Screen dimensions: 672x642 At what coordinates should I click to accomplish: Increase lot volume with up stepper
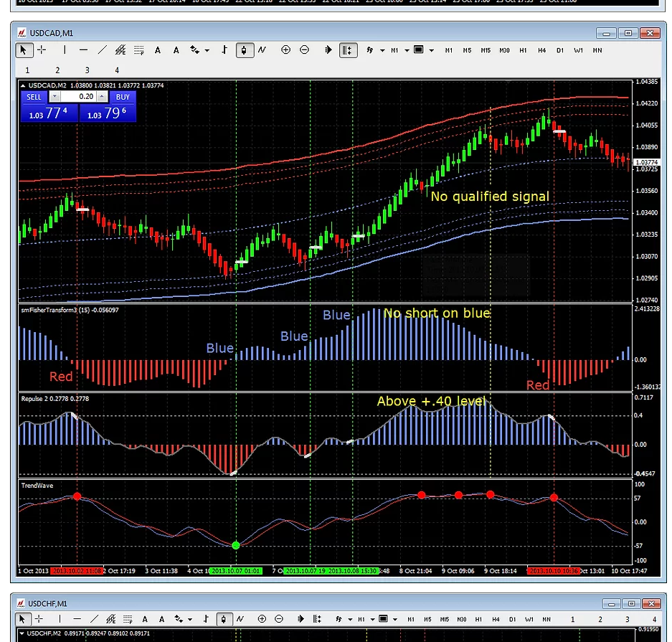pyautogui.click(x=102, y=96)
